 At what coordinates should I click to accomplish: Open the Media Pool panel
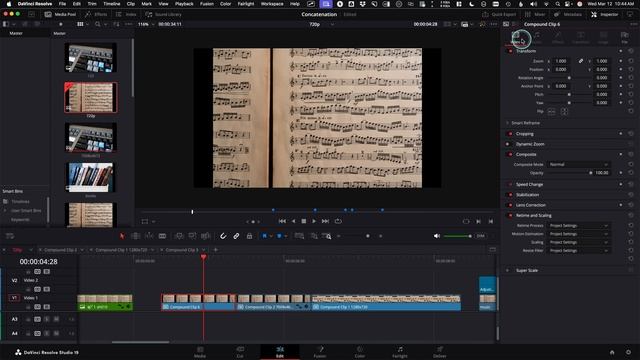pyautogui.click(x=60, y=14)
